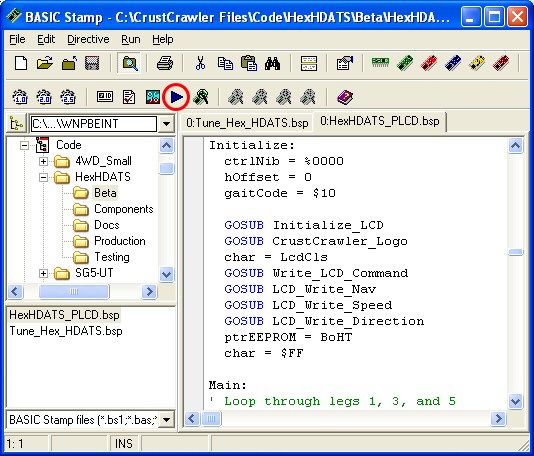
Task: Click folder tree scroll down arrow
Action: coord(167,274)
